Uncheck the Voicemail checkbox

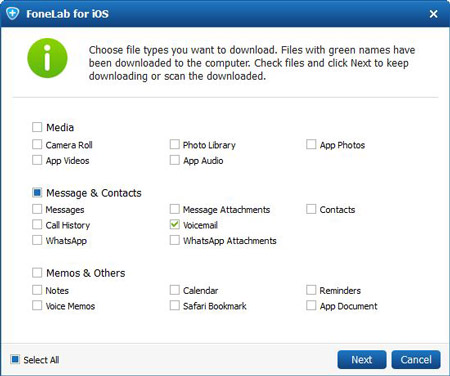(174, 224)
